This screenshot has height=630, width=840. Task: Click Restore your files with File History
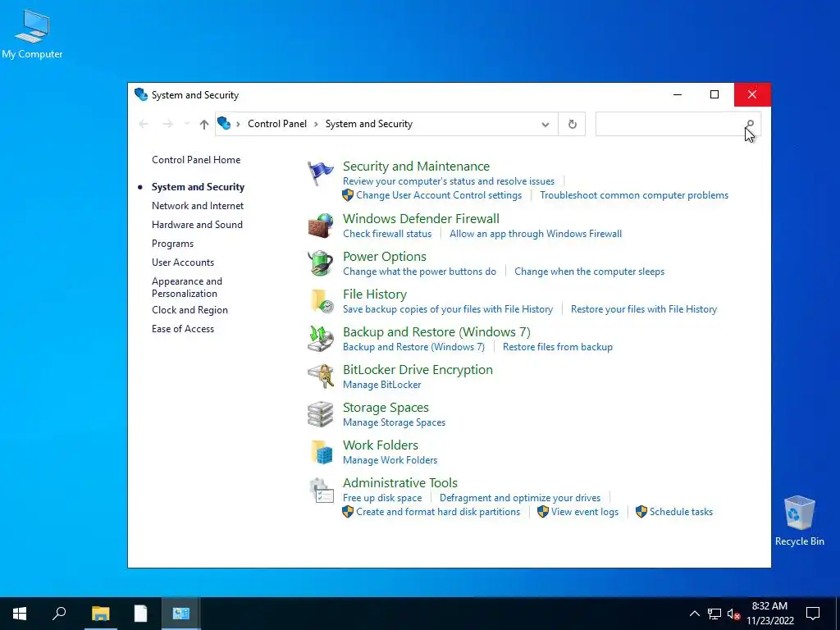click(644, 309)
